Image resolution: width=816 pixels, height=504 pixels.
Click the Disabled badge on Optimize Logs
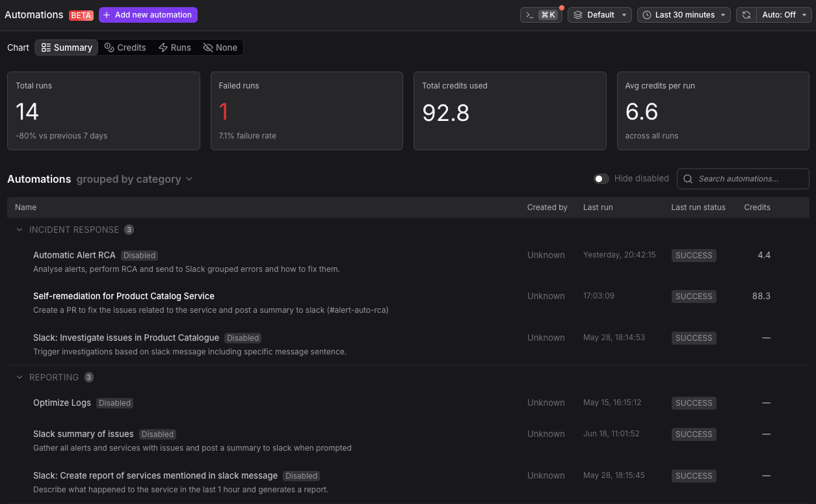(114, 403)
